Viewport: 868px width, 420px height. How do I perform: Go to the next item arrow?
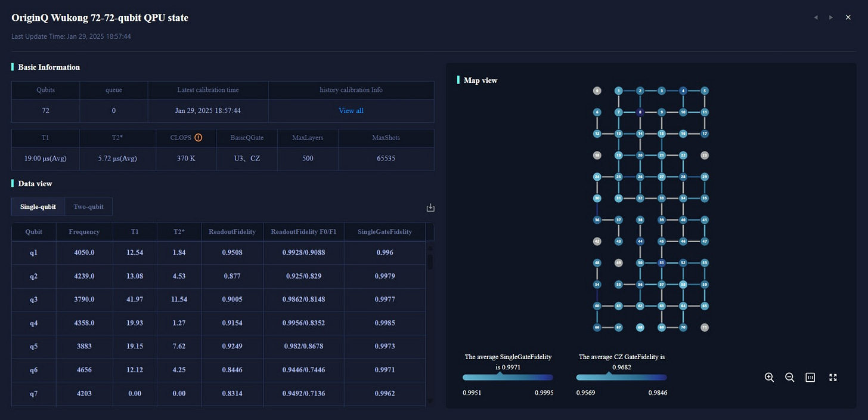point(831,17)
